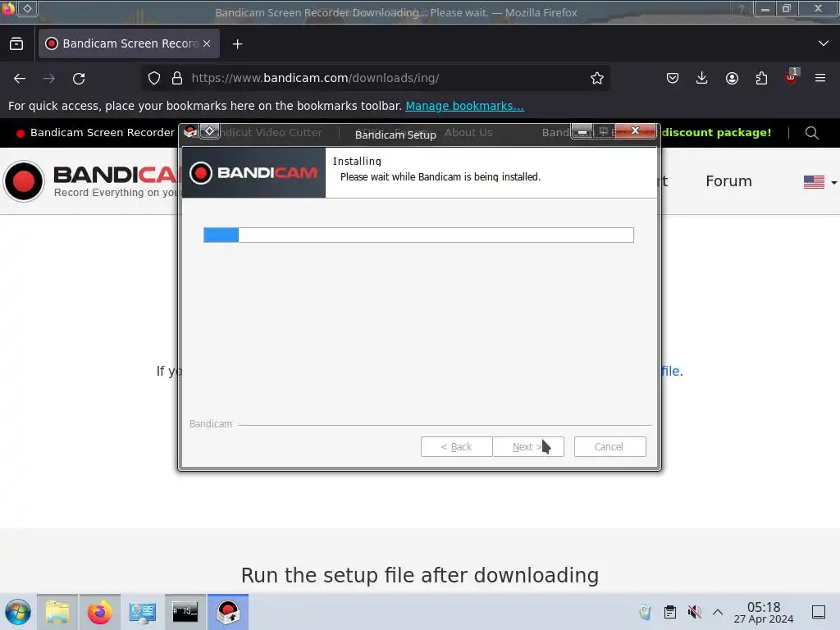Click 'Run the setup file after downloading' heading
Screen dimensions: 840x630
coord(420,575)
